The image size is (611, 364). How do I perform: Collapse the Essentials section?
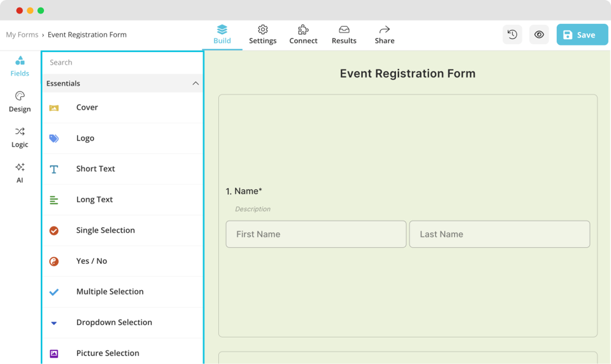(x=196, y=84)
